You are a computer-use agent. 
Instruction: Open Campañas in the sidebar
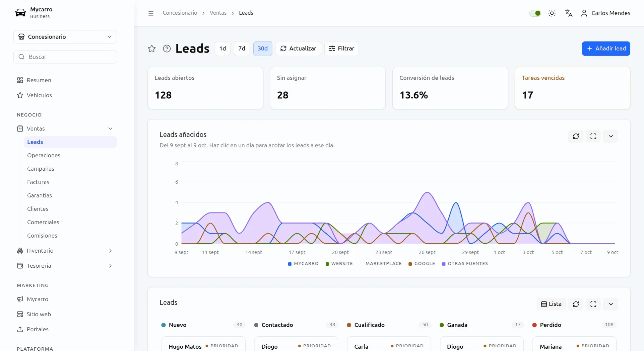click(x=70, y=169)
